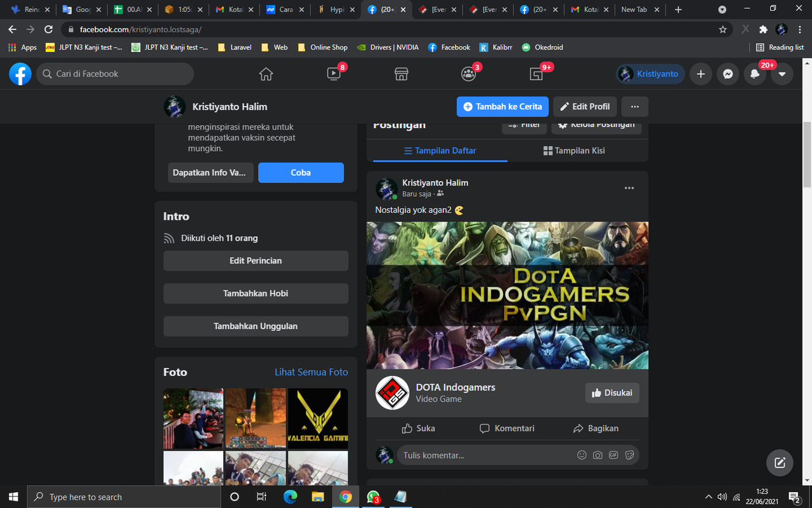Open Gaming icon with 9+ badge
812x508 pixels.
pos(537,74)
